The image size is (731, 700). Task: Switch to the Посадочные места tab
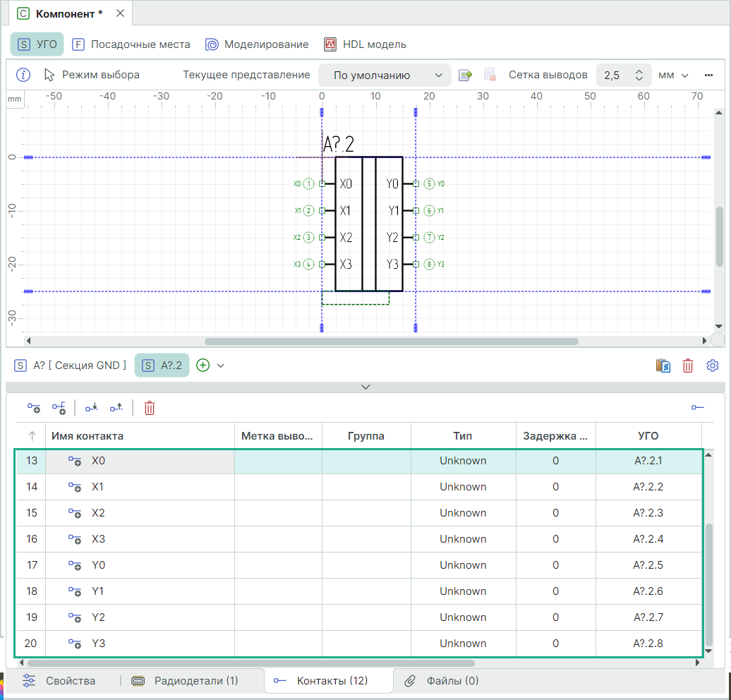click(x=131, y=44)
